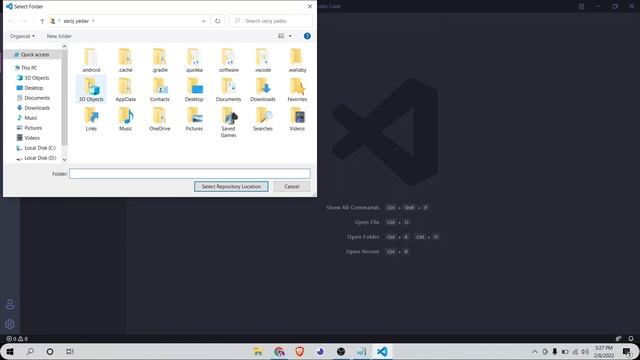Select This PC in navigation pane

pos(25,68)
